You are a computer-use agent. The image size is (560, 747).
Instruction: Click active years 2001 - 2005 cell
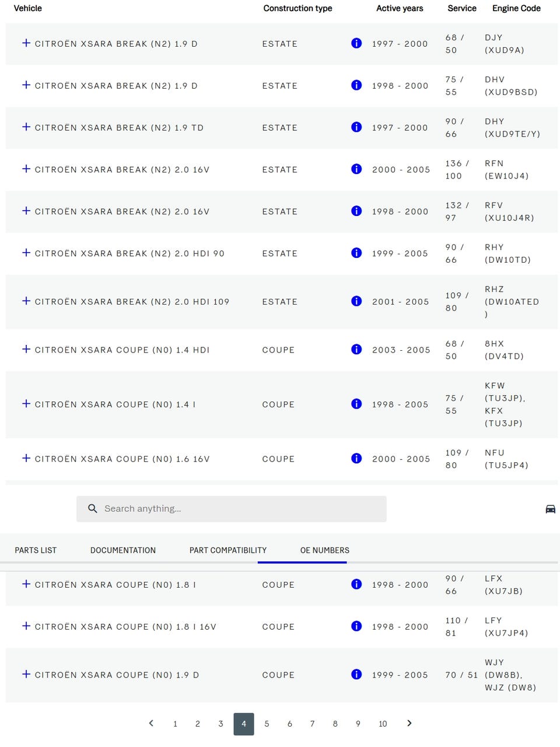point(401,301)
